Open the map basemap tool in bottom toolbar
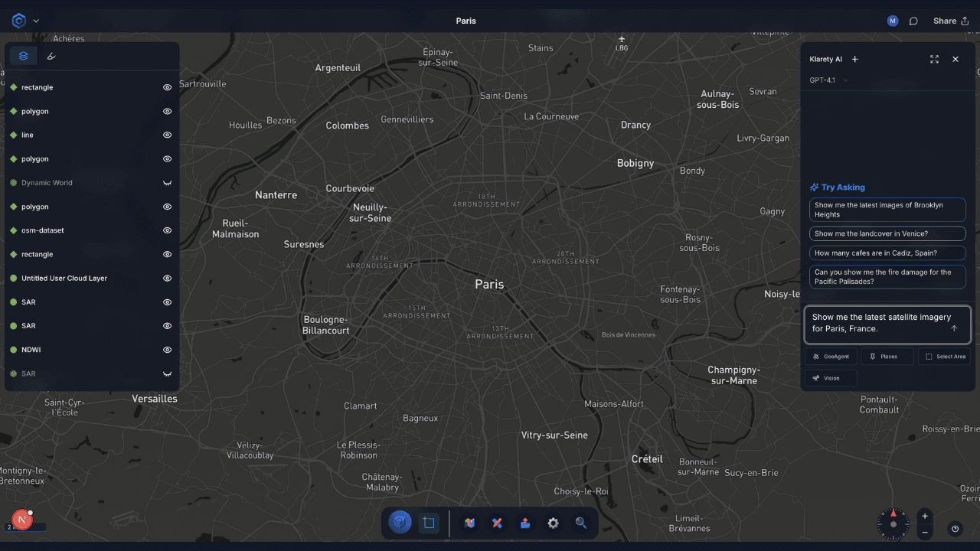This screenshot has width=980, height=551. coord(470,523)
